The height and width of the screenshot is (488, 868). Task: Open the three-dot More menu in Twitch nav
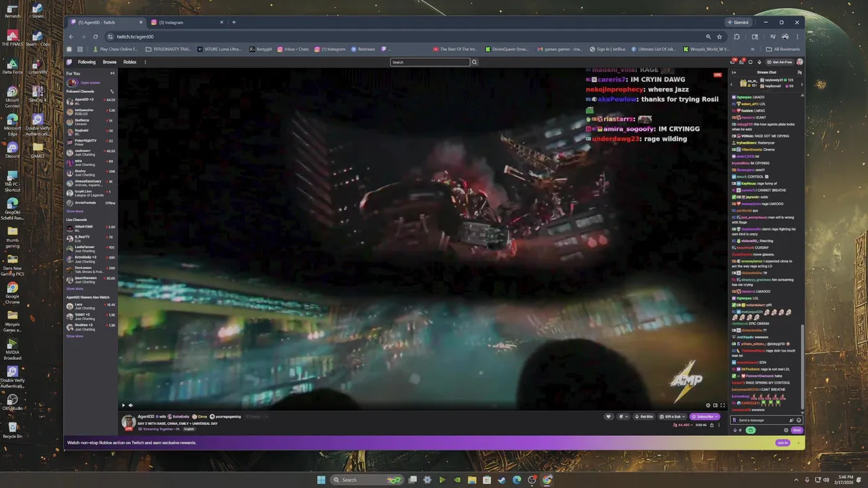pos(144,62)
